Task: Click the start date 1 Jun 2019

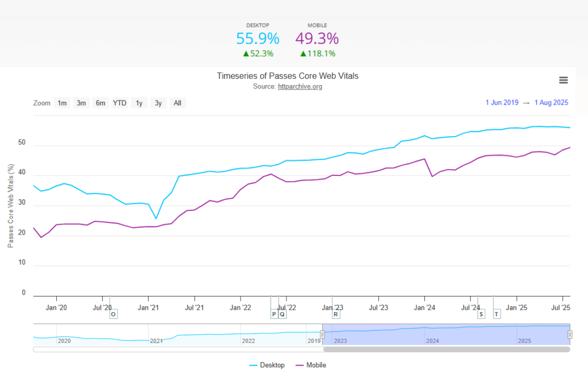Action: tap(502, 102)
